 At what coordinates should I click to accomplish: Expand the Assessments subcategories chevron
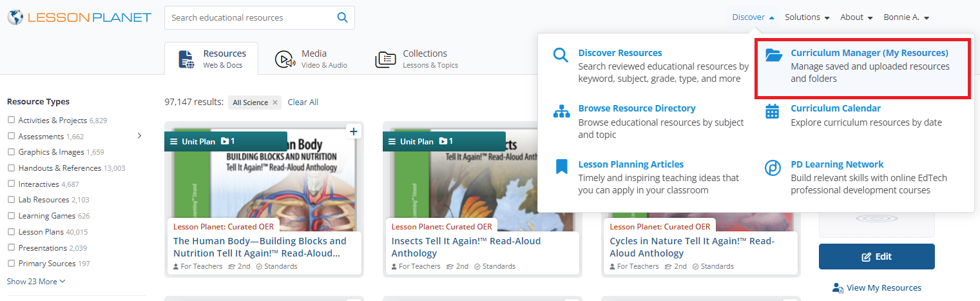point(139,135)
